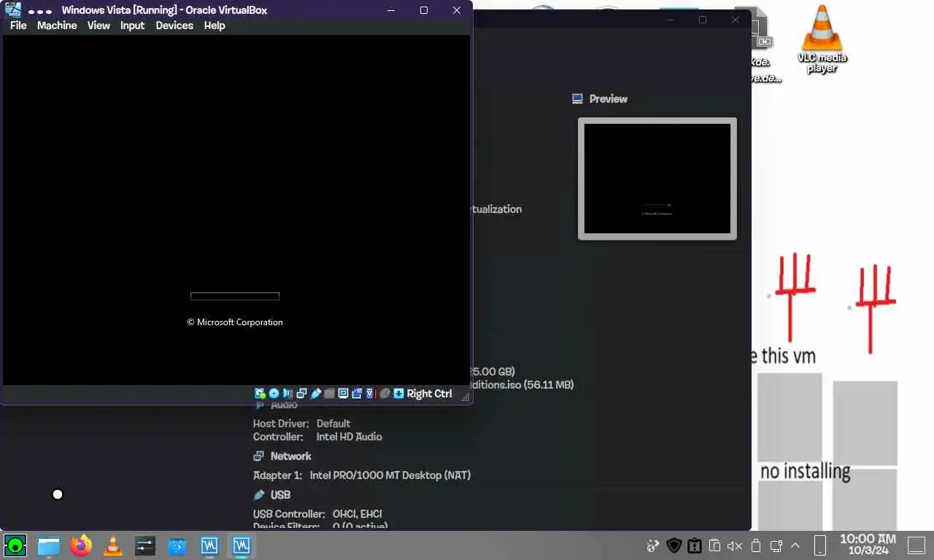Viewport: 934px width, 560px height.
Task: Switch to the first VirtualBox taskbar entry
Action: pos(209,545)
